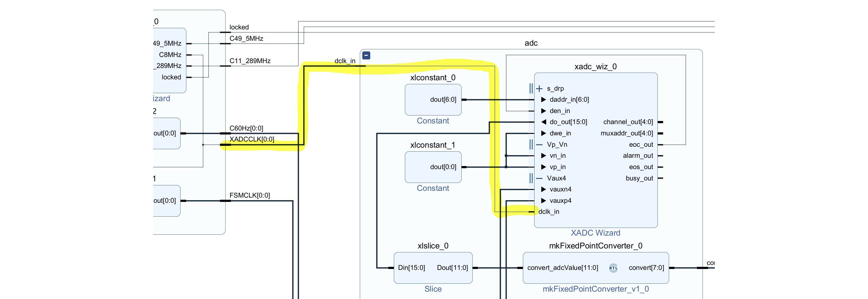Select the den_in input arrow
This screenshot has height=299, width=868.
point(543,111)
